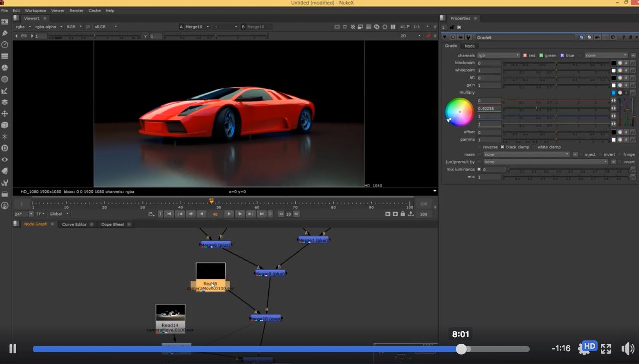The width and height of the screenshot is (639, 364).
Task: Switch to the Node tab in Grade6
Action: click(470, 46)
